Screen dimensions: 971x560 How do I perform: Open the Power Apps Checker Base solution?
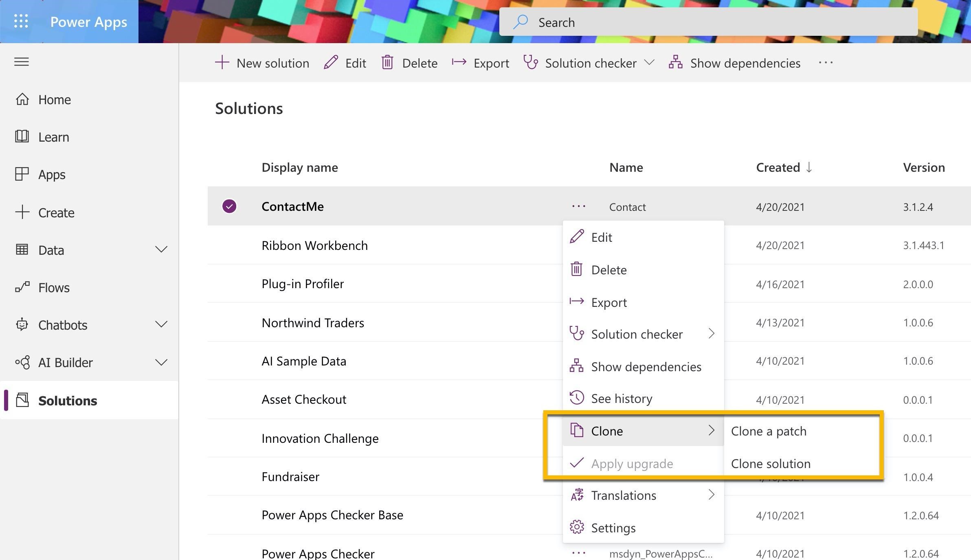pos(332,515)
